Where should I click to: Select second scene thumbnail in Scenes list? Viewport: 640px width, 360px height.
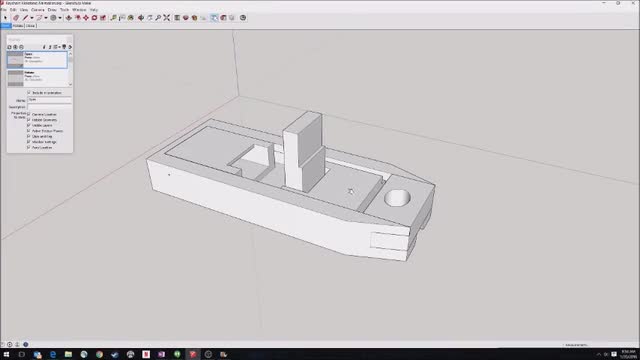click(15, 78)
